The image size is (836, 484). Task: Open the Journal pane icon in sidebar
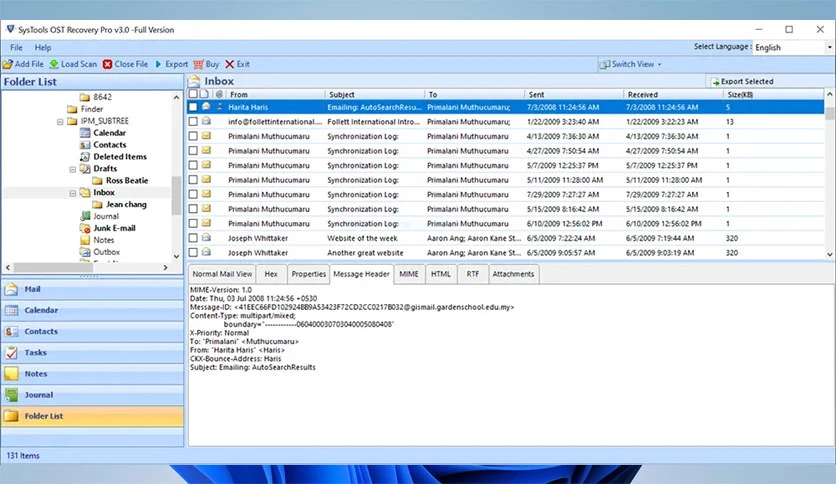click(11, 395)
